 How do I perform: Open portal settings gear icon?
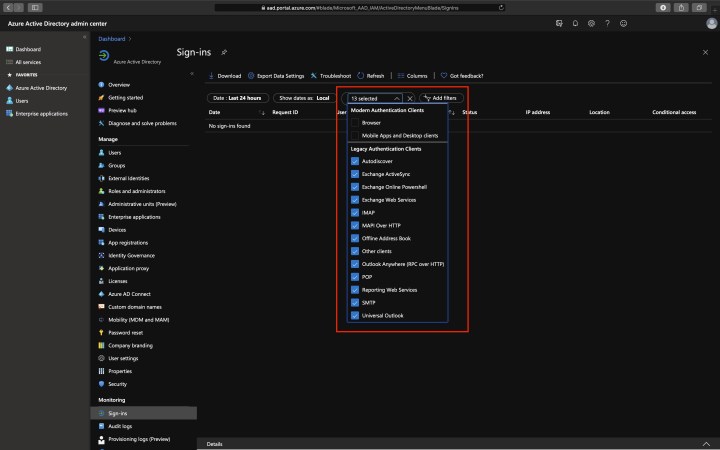coord(591,22)
